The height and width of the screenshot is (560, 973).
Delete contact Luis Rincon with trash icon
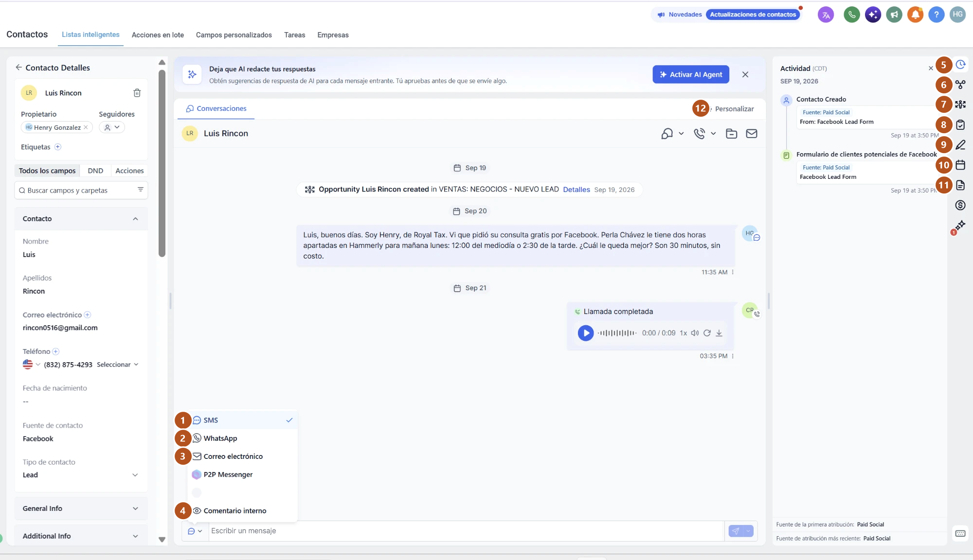[137, 93]
